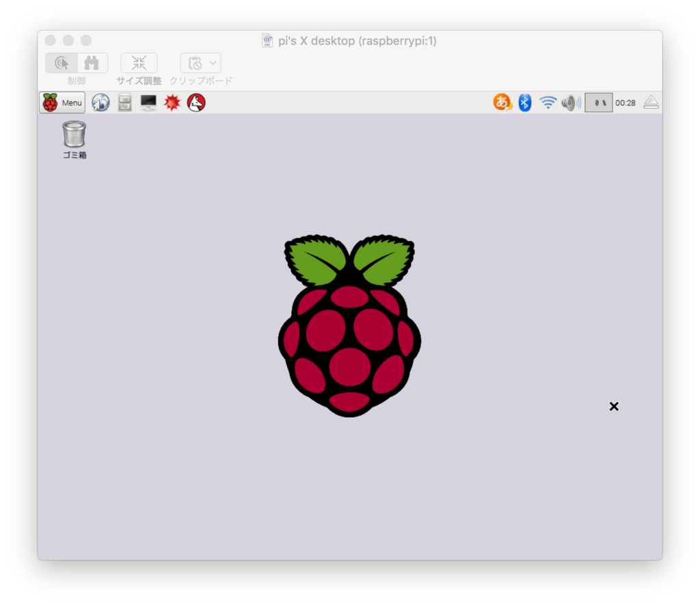Image resolution: width=700 pixels, height=605 pixels.
Task: Click the CPU usage 0 % monitor
Action: (599, 103)
